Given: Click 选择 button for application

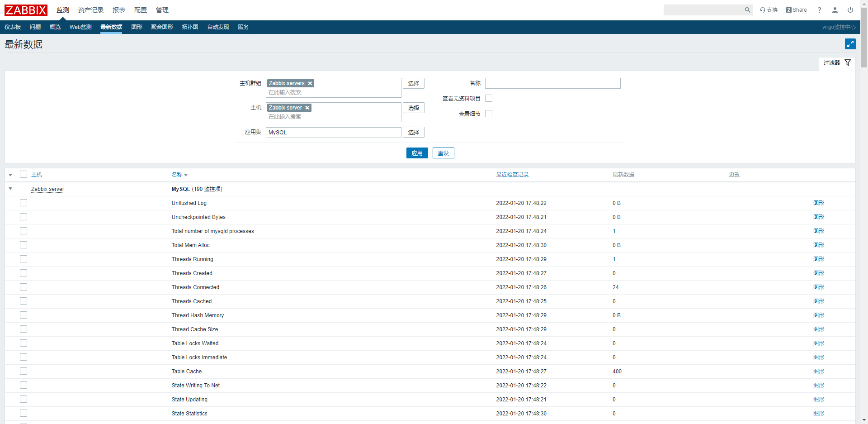Looking at the screenshot, I should [414, 132].
